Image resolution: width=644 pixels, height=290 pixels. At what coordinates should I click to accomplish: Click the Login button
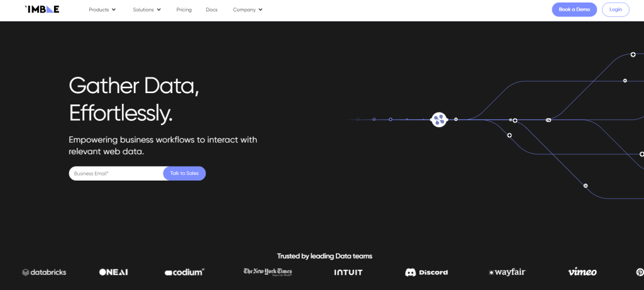pyautogui.click(x=615, y=9)
